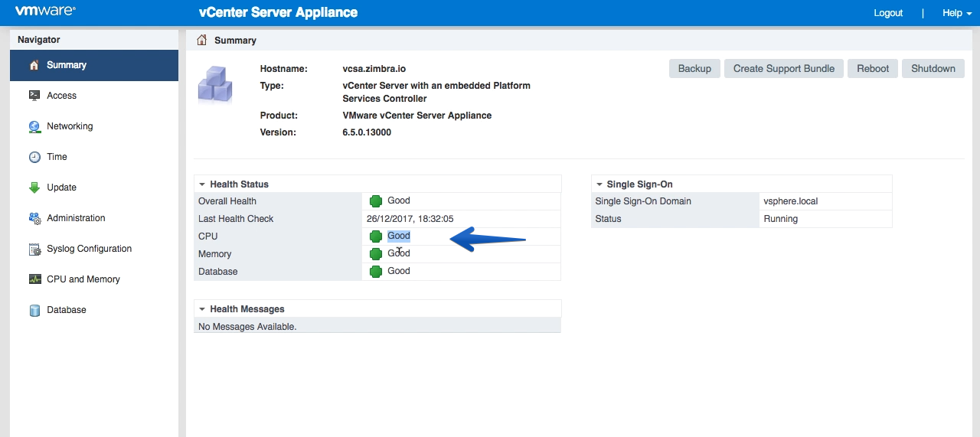Click the Backup button
This screenshot has width=980, height=437.
[x=694, y=68]
